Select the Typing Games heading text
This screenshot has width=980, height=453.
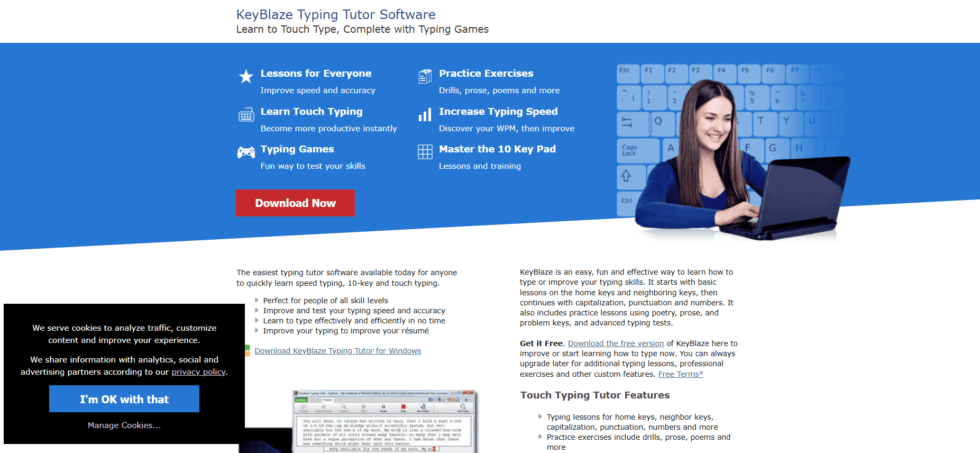pos(297,149)
